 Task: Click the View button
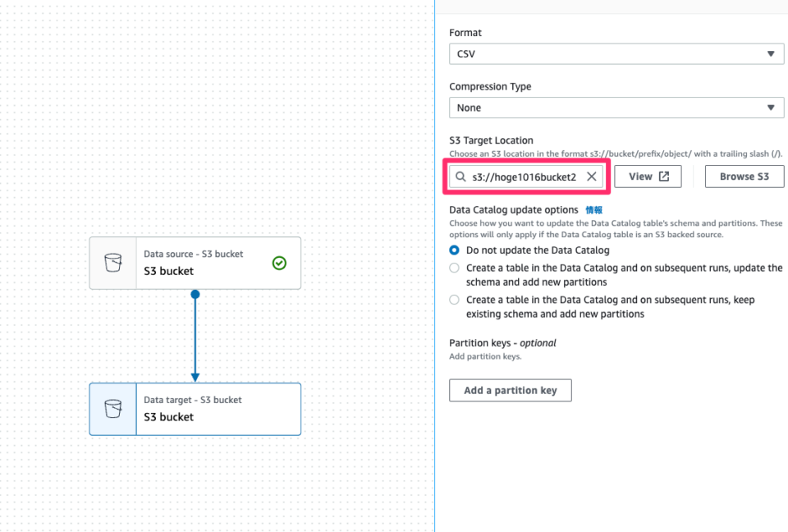tap(648, 176)
